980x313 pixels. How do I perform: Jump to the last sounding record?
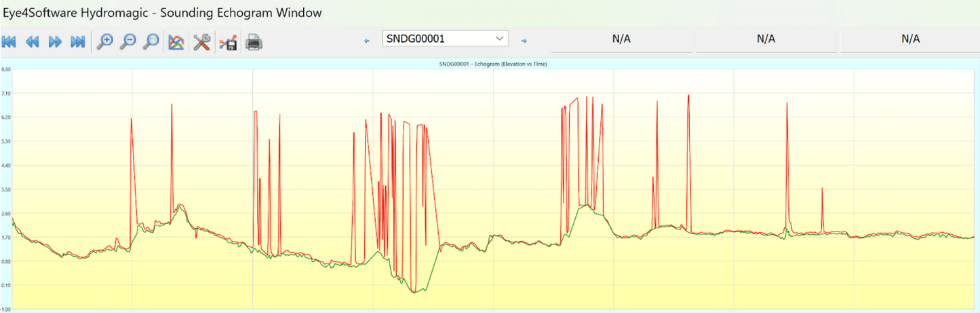click(78, 42)
